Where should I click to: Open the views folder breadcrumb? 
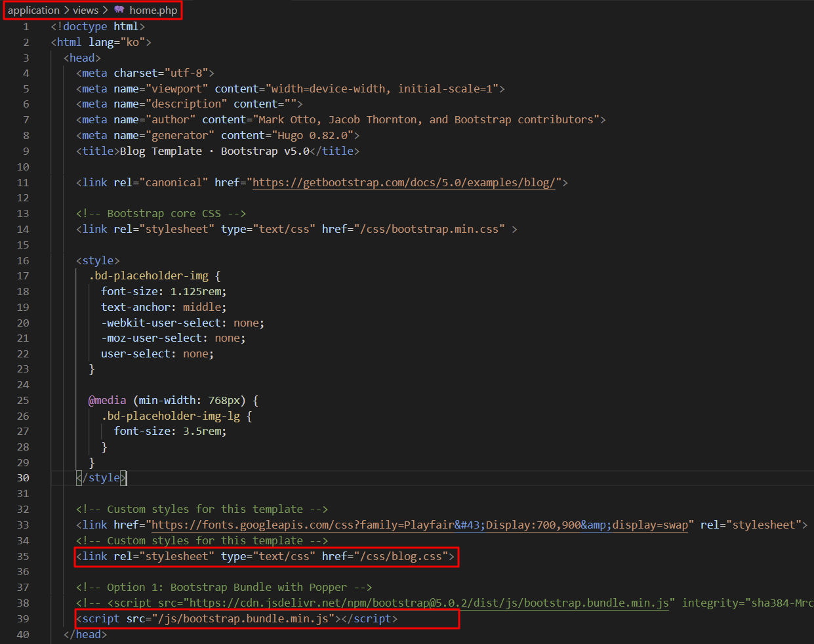click(x=85, y=10)
